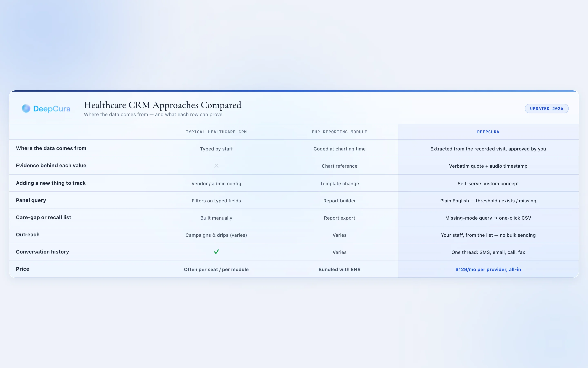Click the 'Built manually' cell

click(x=216, y=218)
